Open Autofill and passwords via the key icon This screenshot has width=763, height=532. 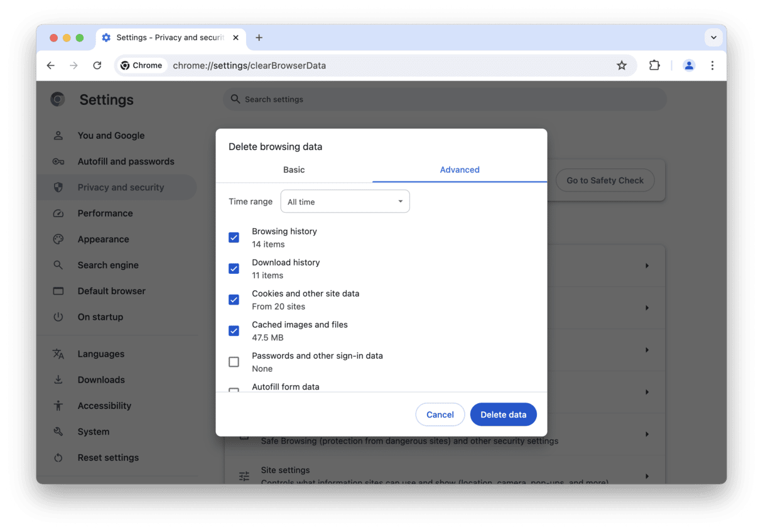pos(58,161)
